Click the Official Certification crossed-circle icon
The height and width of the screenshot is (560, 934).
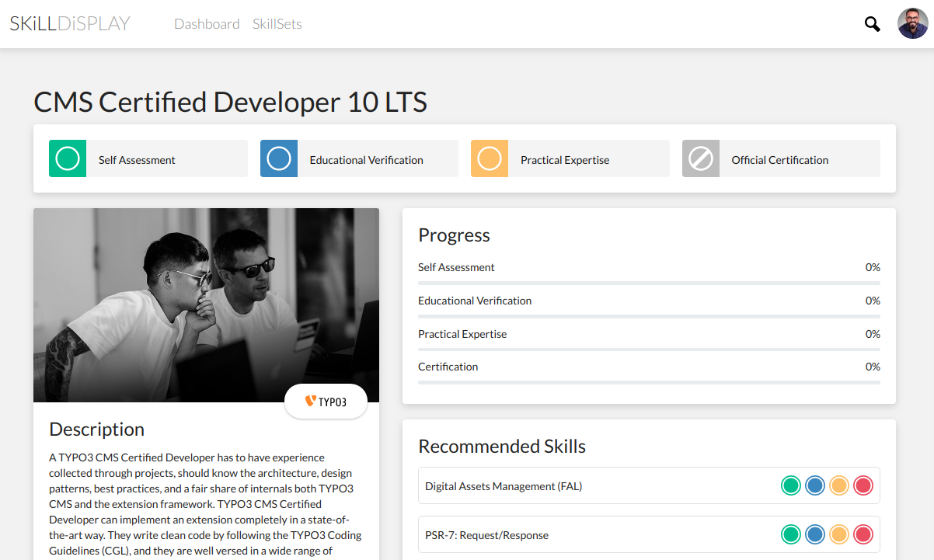(701, 158)
